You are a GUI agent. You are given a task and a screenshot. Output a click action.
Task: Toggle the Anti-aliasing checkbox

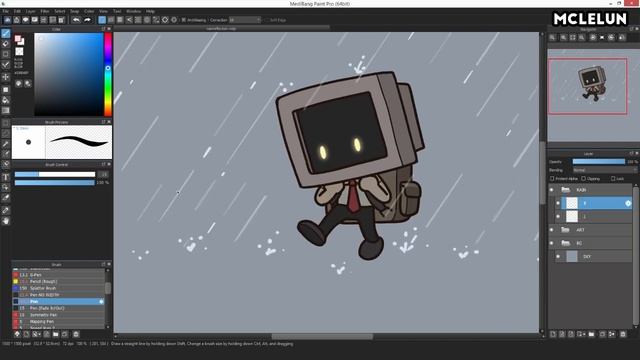pos(184,20)
